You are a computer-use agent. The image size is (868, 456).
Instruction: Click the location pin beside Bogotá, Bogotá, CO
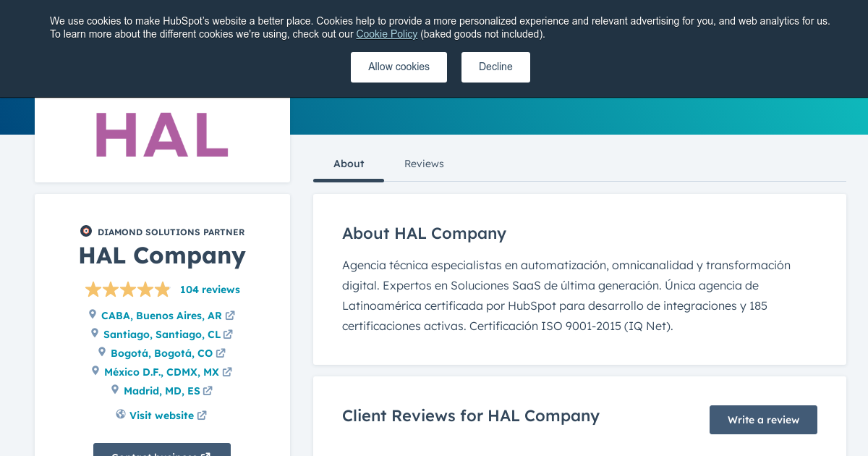[x=102, y=352]
